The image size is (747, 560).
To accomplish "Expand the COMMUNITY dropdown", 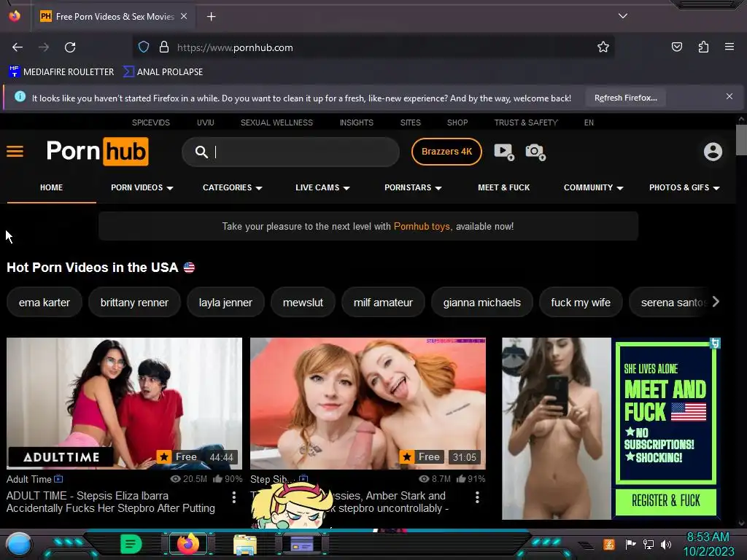I will [594, 187].
